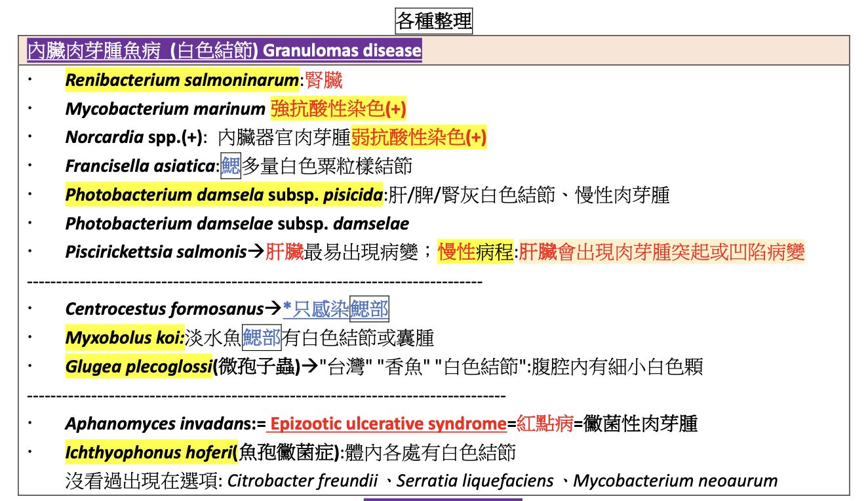Select Photobacterium damsela subsp. pisicida highlight
The image size is (868, 501).
click(x=224, y=195)
